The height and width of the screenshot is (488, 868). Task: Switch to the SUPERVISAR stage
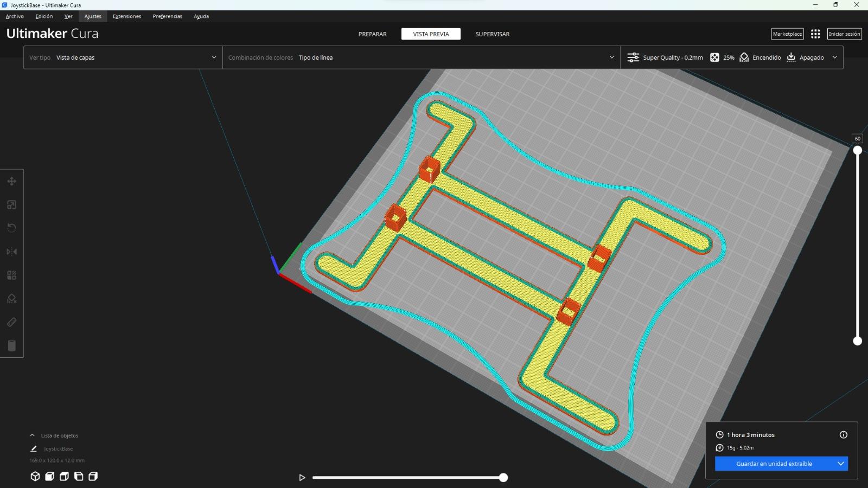[493, 34]
